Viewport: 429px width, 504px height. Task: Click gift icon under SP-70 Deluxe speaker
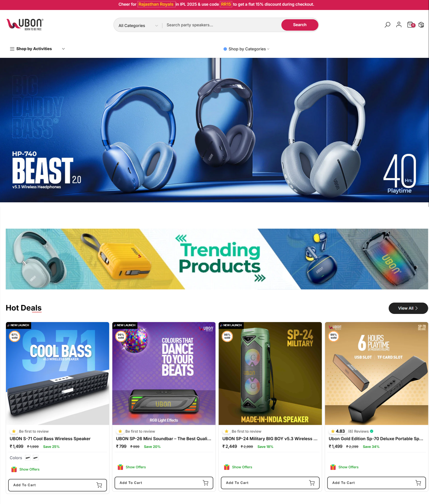click(333, 467)
